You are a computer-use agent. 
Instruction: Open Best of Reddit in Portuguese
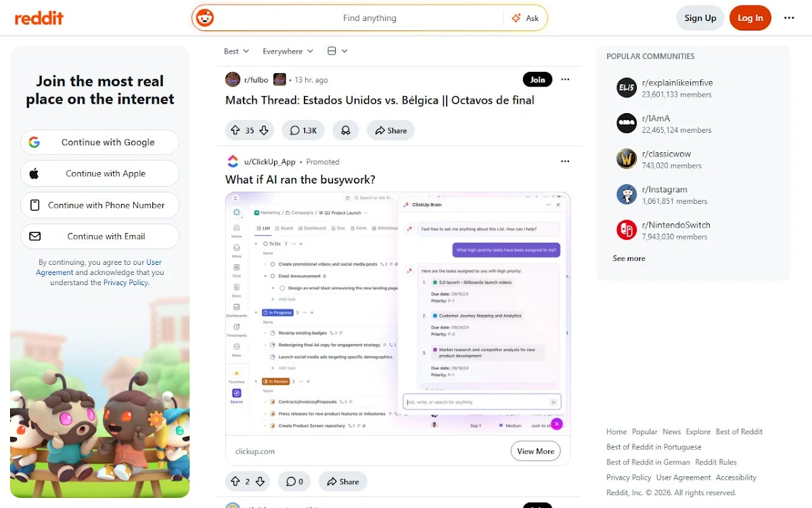pyautogui.click(x=654, y=447)
